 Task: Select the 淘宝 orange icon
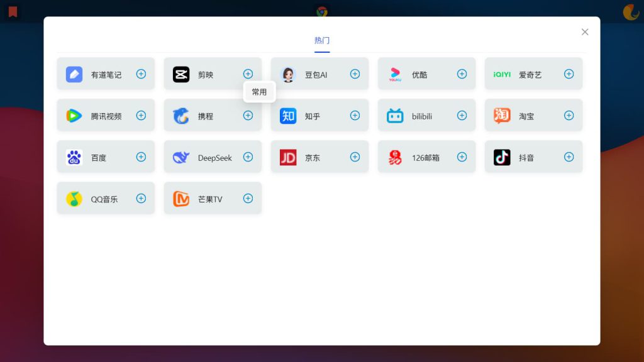pos(502,115)
